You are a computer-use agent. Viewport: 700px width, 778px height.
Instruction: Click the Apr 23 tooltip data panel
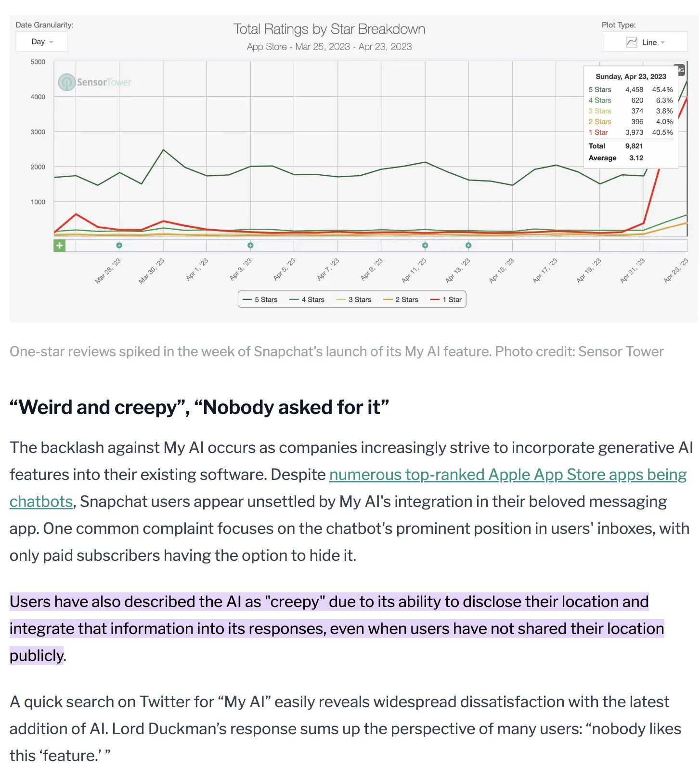pyautogui.click(x=631, y=117)
